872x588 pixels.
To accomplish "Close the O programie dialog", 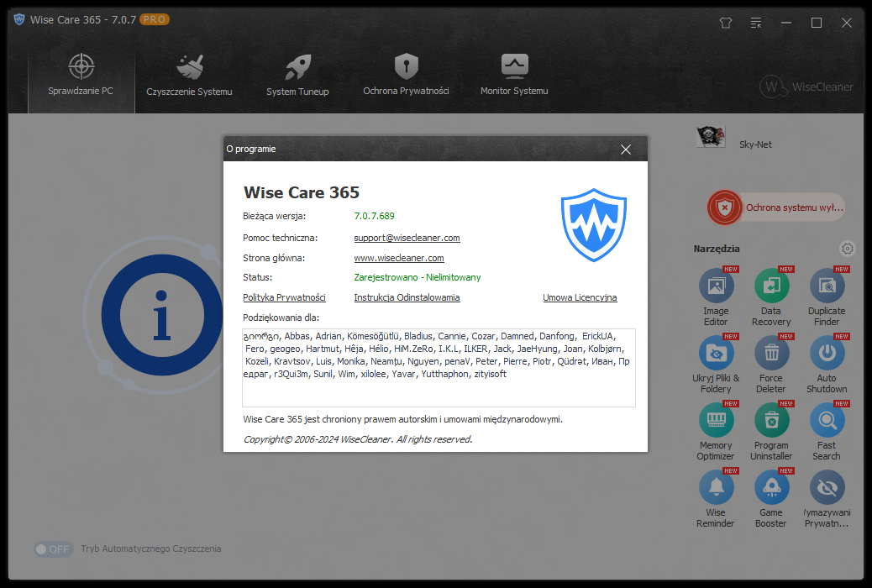I will pyautogui.click(x=626, y=150).
